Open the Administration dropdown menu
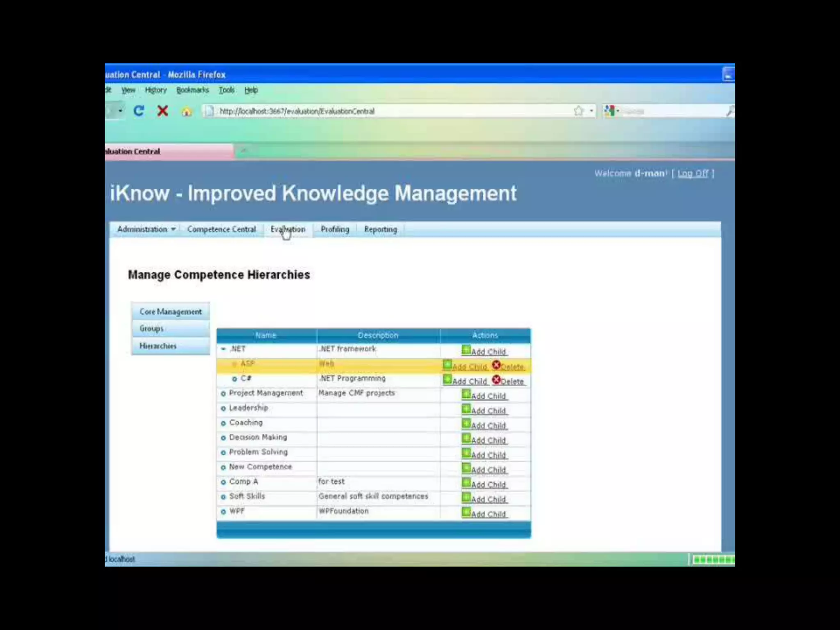Image resolution: width=840 pixels, height=630 pixels. 146,229
